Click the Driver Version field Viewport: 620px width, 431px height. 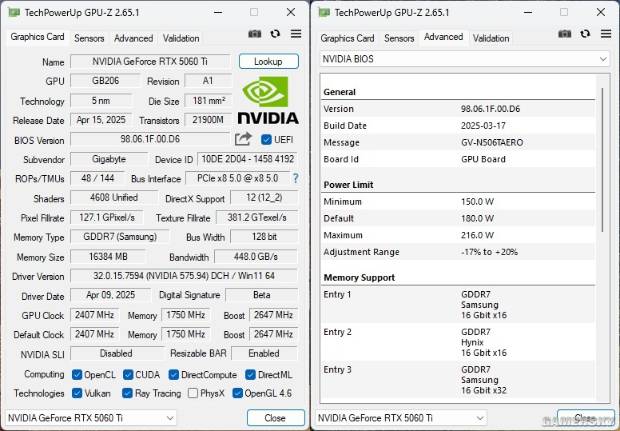(x=184, y=276)
